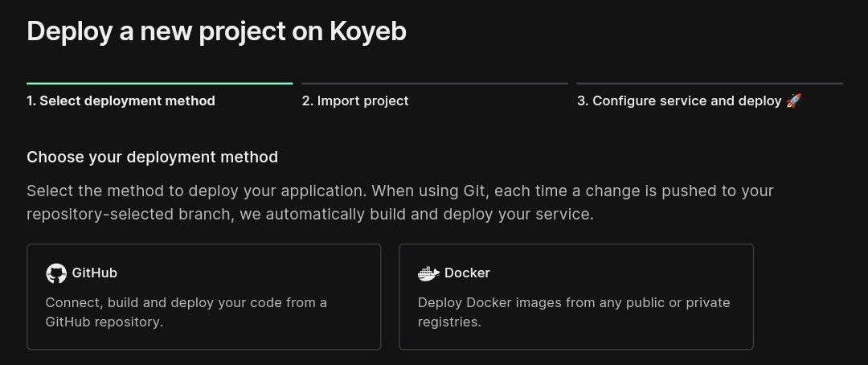The width and height of the screenshot is (868, 365).
Task: Click the 'Choose your deployment method' heading
Action: tap(152, 158)
